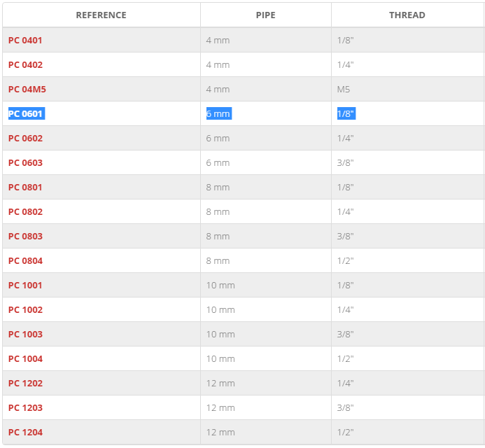
Task: Open the PC 0801 reference link
Action: click(25, 187)
